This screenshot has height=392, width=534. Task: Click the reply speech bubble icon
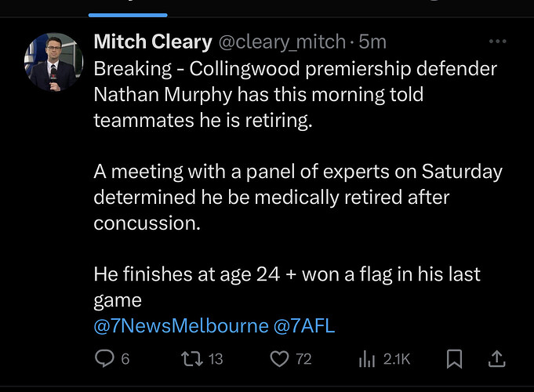click(104, 358)
